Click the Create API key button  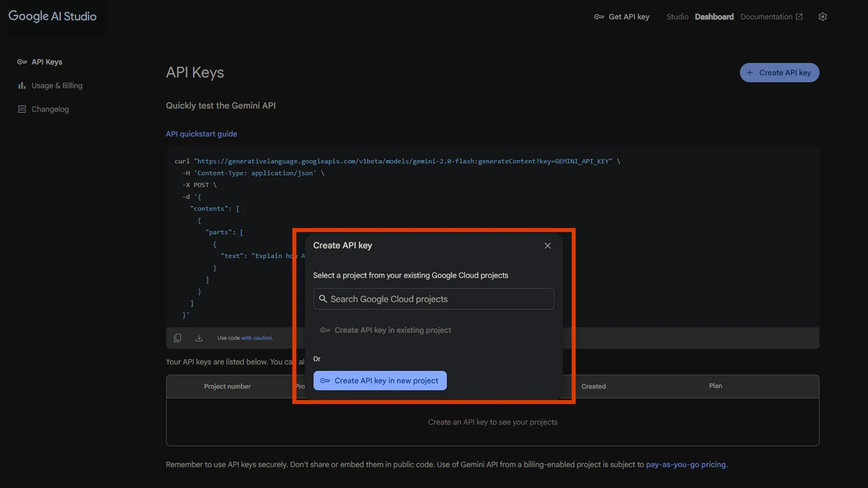tap(779, 73)
